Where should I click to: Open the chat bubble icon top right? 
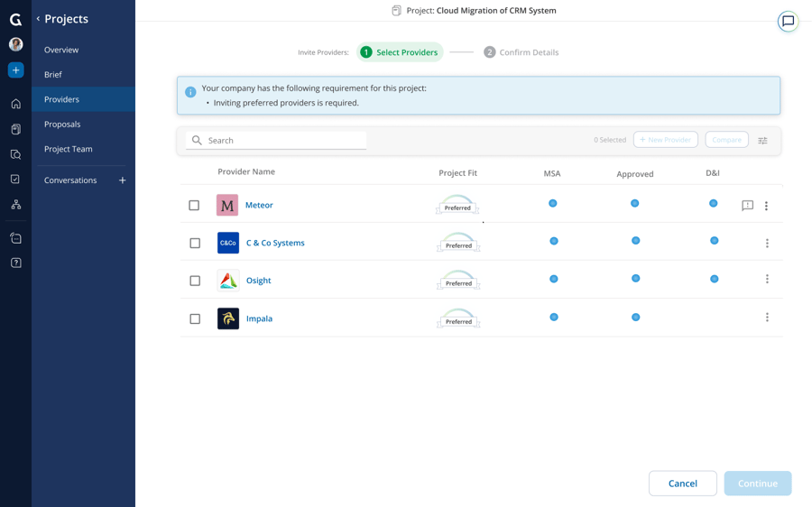click(788, 22)
